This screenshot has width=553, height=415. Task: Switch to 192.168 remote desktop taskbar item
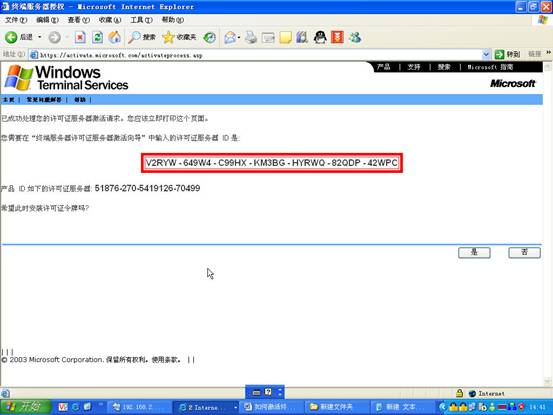point(139,407)
